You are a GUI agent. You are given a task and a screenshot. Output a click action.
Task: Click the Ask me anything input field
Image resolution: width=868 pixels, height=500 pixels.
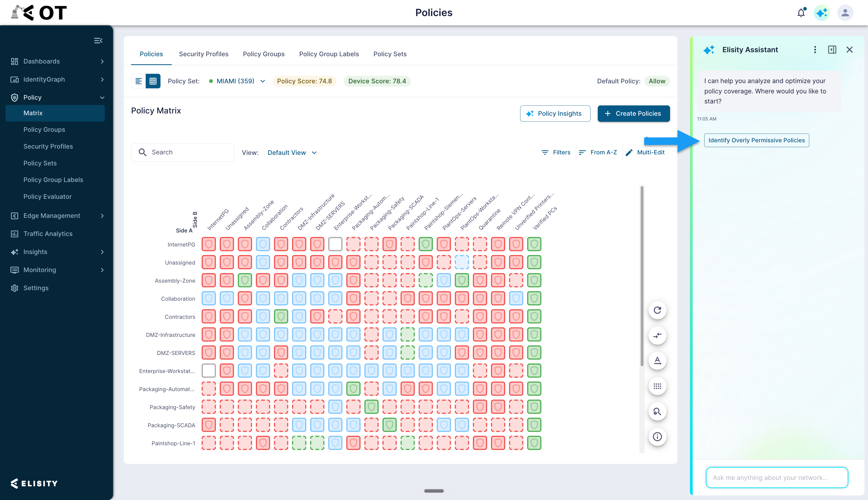[777, 477]
